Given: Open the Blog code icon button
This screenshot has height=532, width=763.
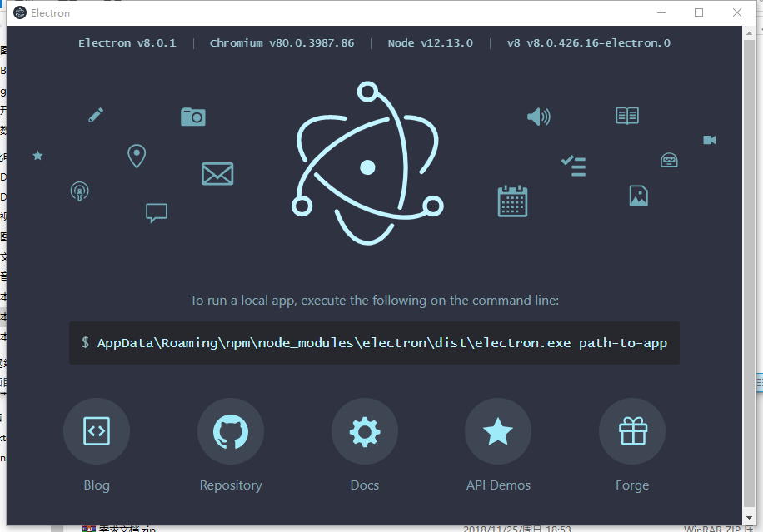Looking at the screenshot, I should coord(97,431).
